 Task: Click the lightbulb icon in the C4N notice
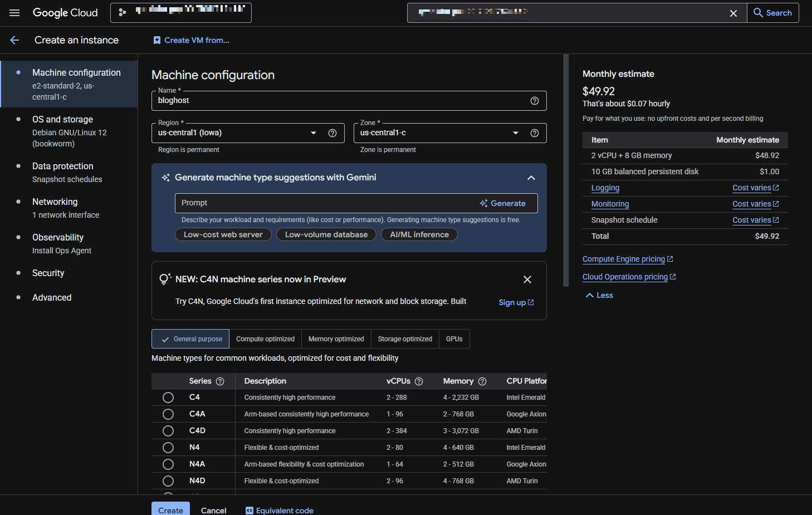(165, 279)
